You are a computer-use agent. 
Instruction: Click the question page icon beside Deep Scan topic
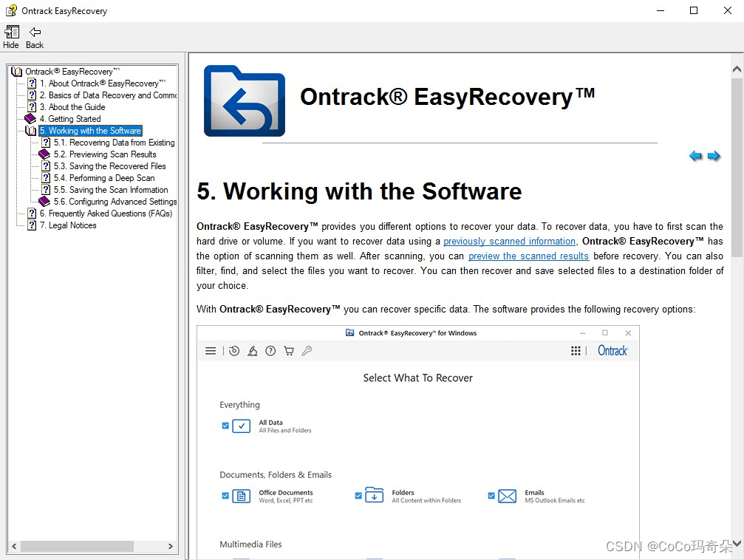pyautogui.click(x=46, y=178)
